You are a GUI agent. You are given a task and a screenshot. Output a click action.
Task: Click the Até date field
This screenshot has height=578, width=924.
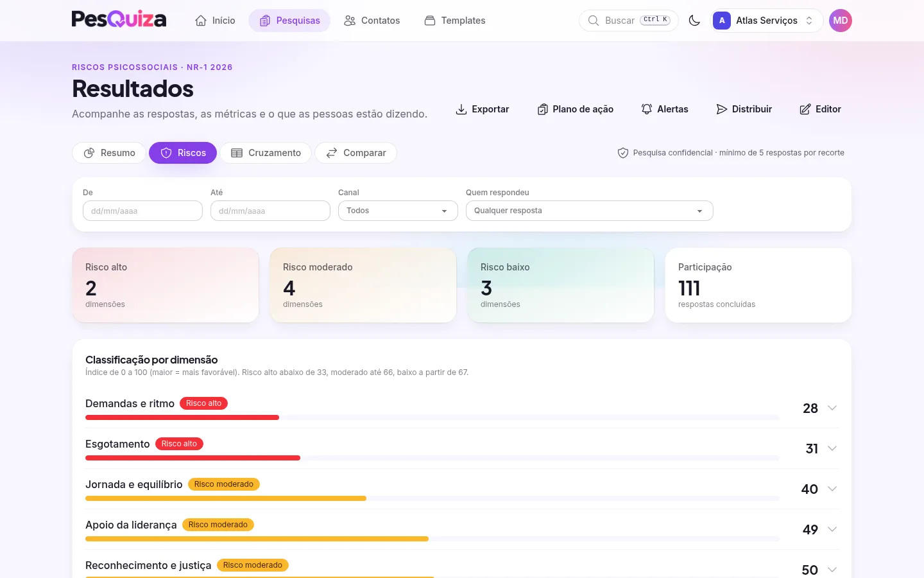pyautogui.click(x=270, y=211)
